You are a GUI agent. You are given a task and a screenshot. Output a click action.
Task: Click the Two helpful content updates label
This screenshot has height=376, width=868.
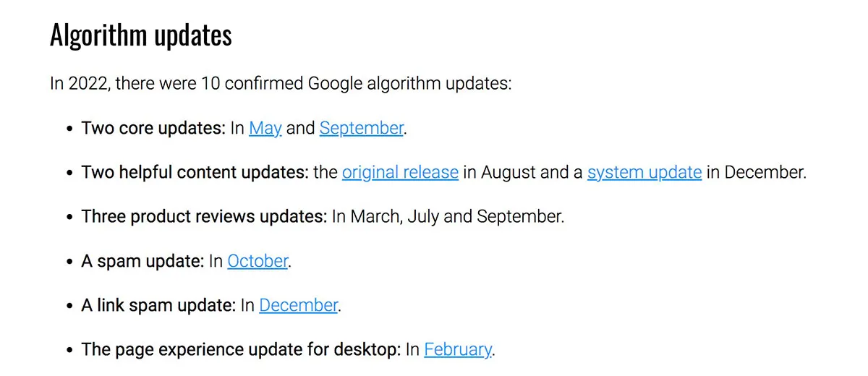195,172
